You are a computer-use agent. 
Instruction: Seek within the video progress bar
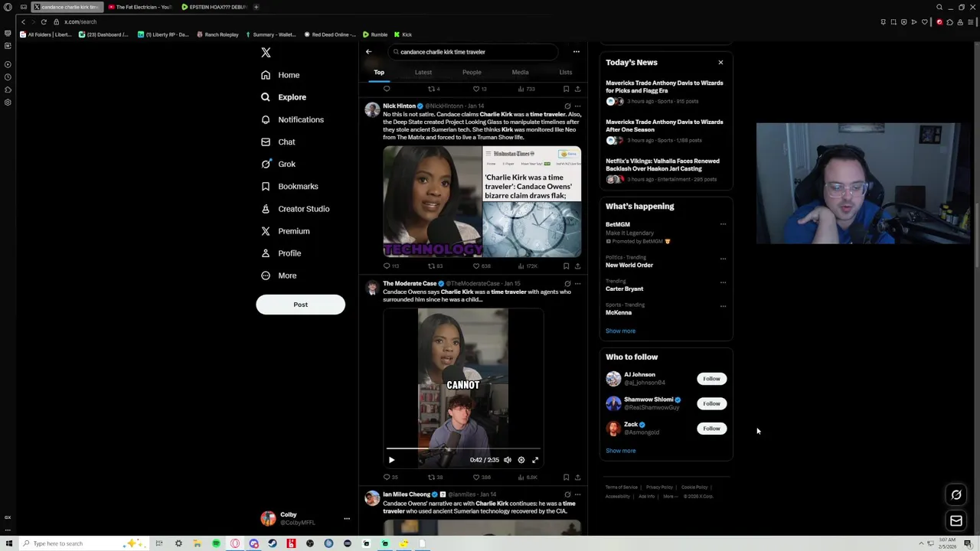(463, 448)
